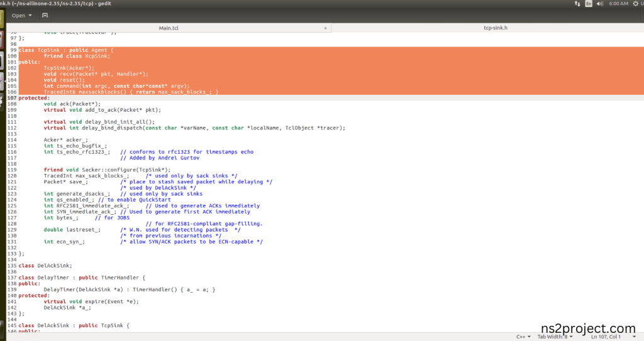
Task: Click the "void ack(Packet*);" line
Action: (72, 104)
